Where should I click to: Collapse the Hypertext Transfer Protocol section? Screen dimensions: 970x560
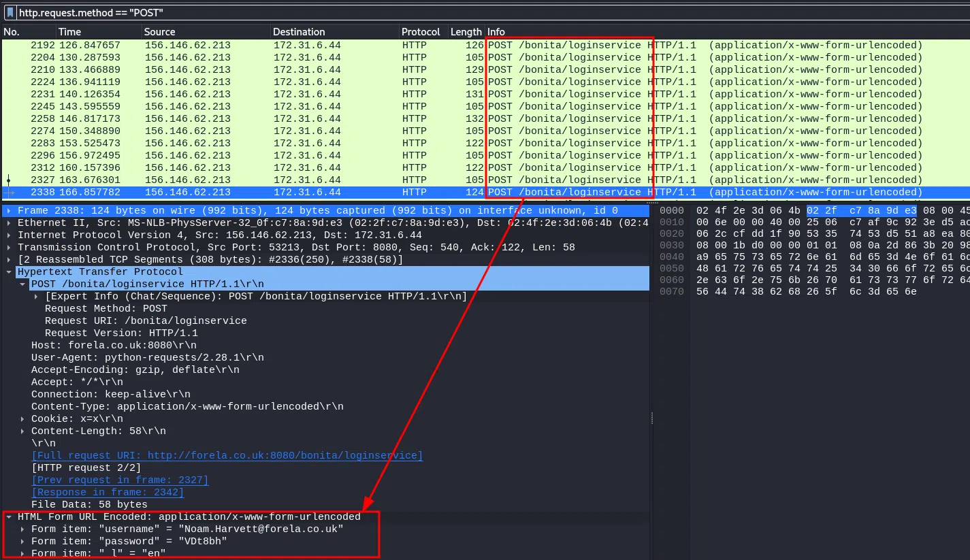click(9, 272)
